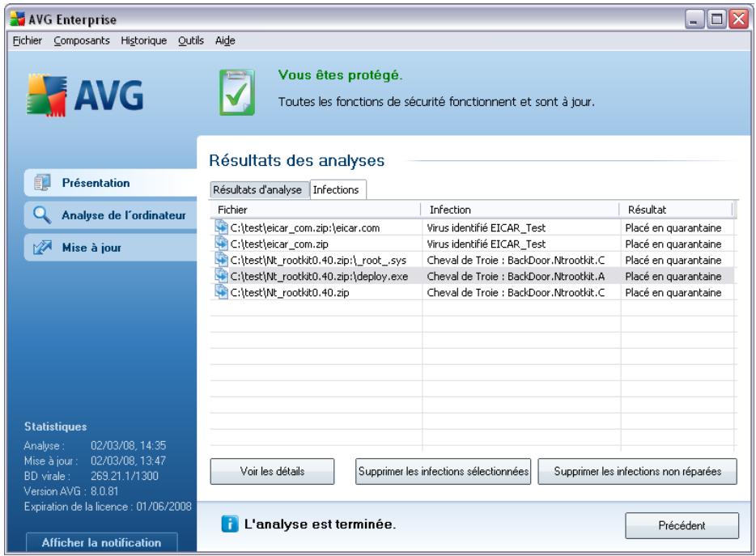Select the C:\test\eicar_com.zip file path
Screen dimensions: 756x556
(279, 244)
